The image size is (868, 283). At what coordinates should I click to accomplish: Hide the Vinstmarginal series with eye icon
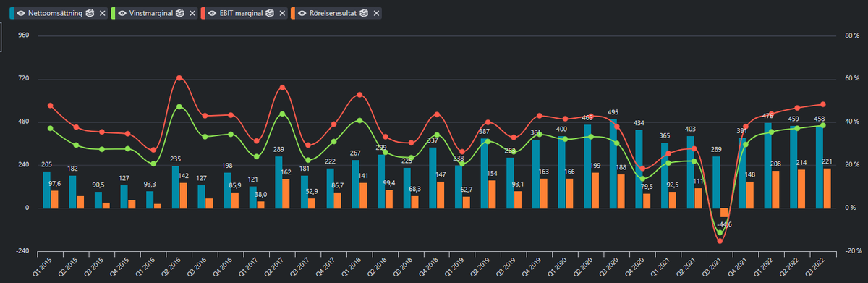click(122, 13)
